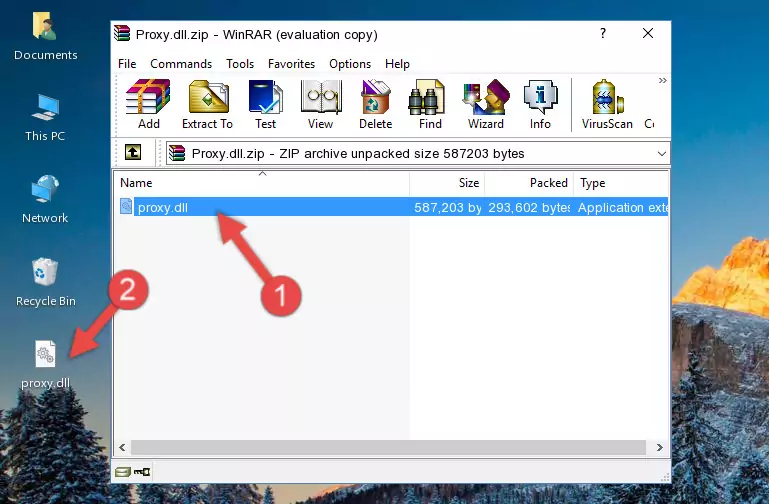Viewport: 769px width, 504px height.
Task: Click the proxy.dll file icon in list
Action: point(126,206)
